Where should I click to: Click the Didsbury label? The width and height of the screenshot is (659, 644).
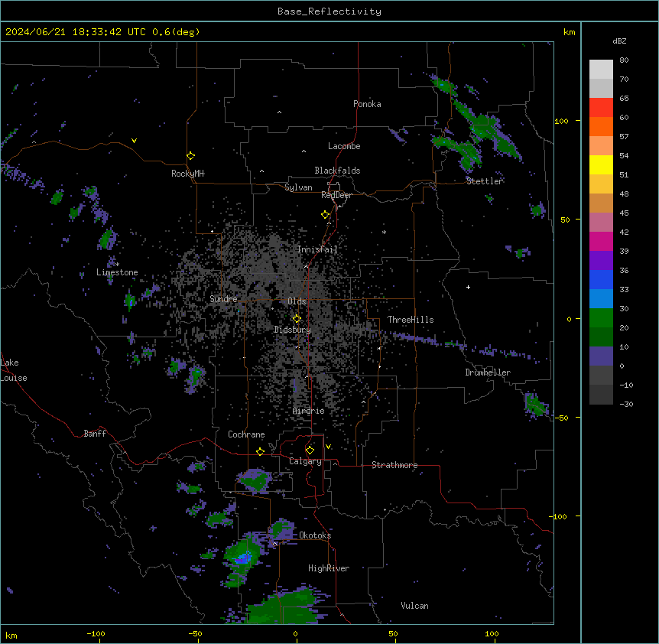click(293, 330)
